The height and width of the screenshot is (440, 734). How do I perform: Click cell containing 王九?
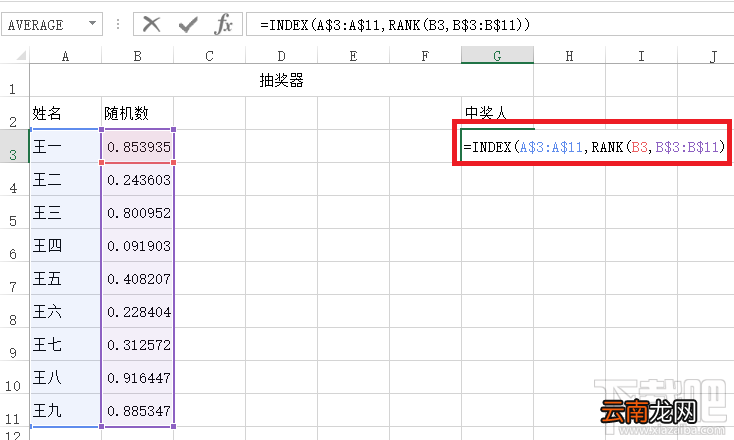coord(65,410)
